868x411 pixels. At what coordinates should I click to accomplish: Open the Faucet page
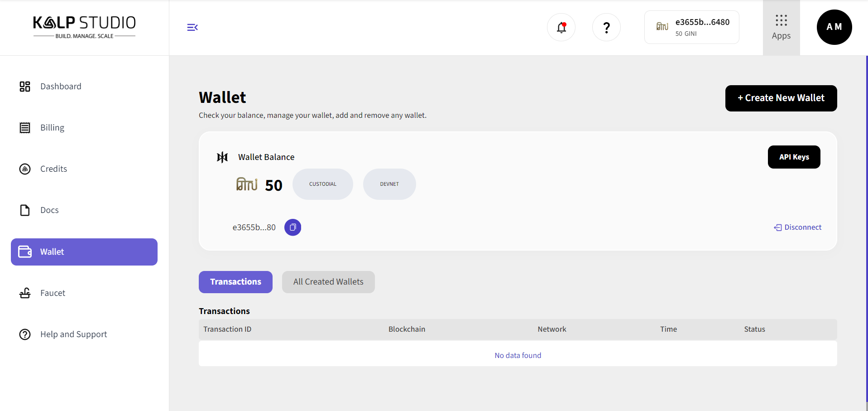click(x=53, y=293)
